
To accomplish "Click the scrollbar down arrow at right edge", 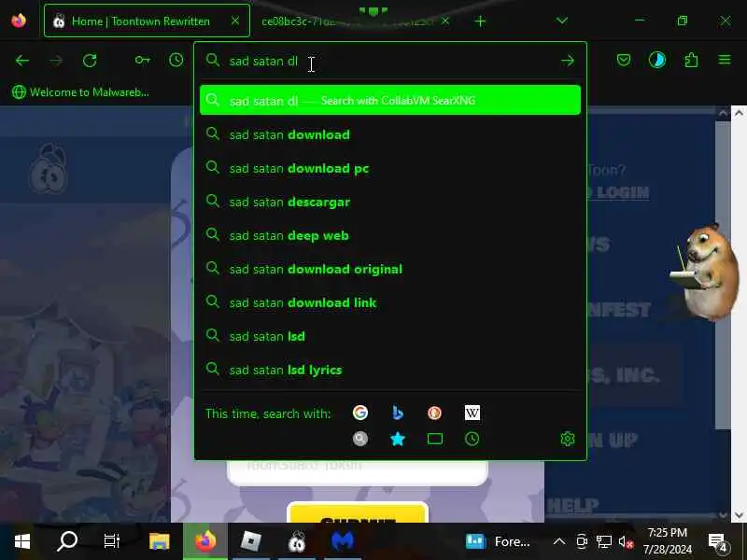I will pyautogui.click(x=739, y=515).
